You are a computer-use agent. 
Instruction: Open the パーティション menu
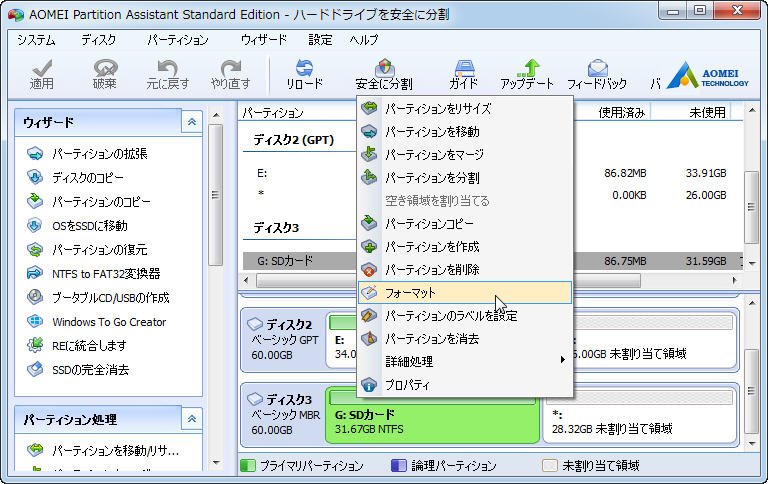pyautogui.click(x=178, y=40)
